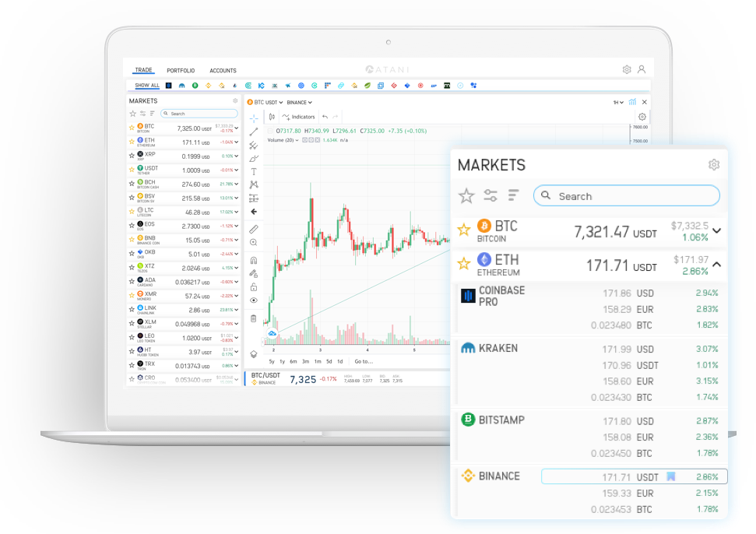Filter by Bitstamp green icon in exchange bar

click(195, 86)
